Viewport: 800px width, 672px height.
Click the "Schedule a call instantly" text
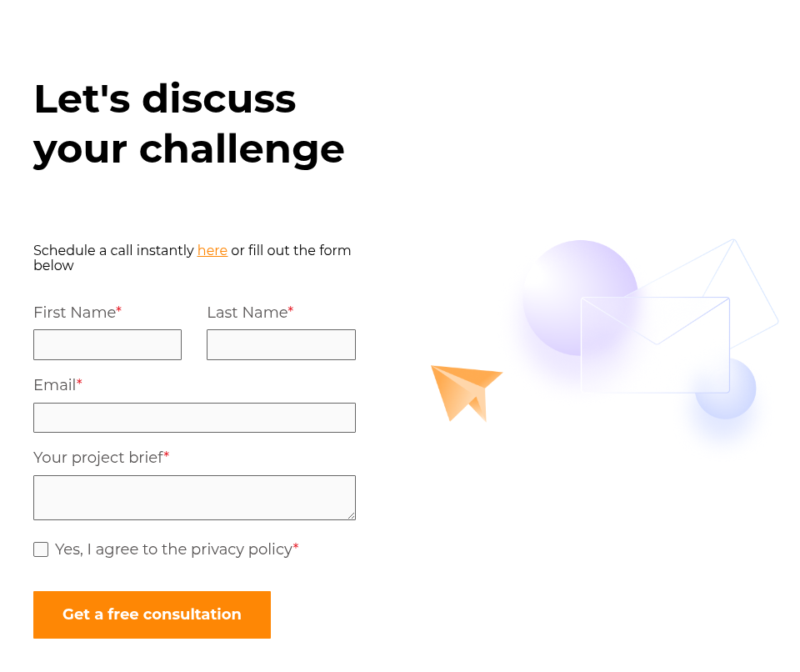(113, 250)
